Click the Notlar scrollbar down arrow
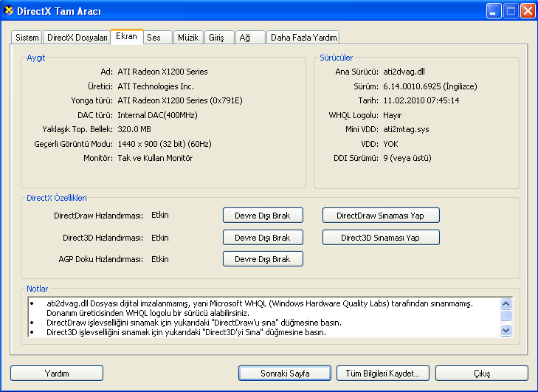Image resolution: width=538 pixels, height=392 pixels. click(506, 330)
